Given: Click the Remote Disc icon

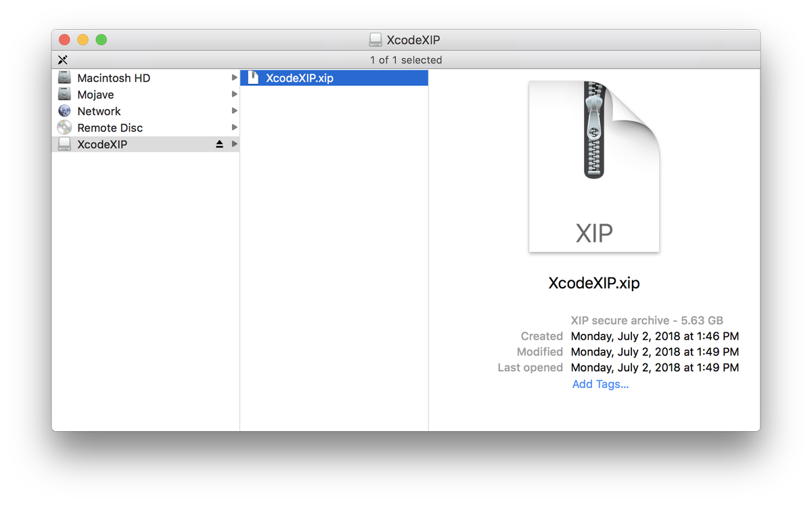Looking at the screenshot, I should 64,127.
